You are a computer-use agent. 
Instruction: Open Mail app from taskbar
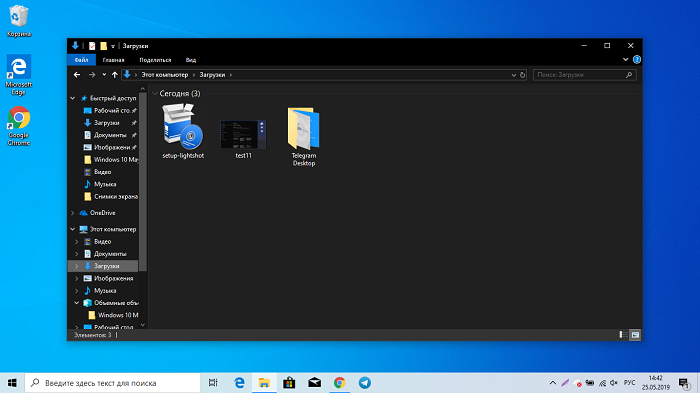click(314, 383)
